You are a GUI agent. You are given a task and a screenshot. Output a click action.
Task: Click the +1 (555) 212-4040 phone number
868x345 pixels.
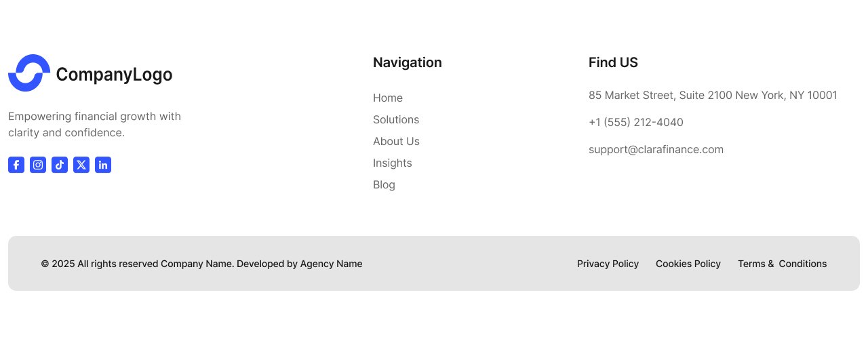point(636,123)
